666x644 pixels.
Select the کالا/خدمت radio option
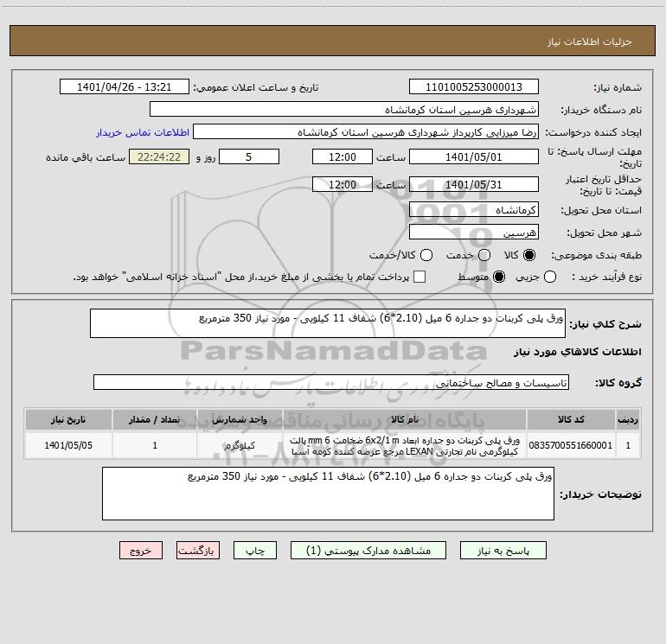(426, 255)
